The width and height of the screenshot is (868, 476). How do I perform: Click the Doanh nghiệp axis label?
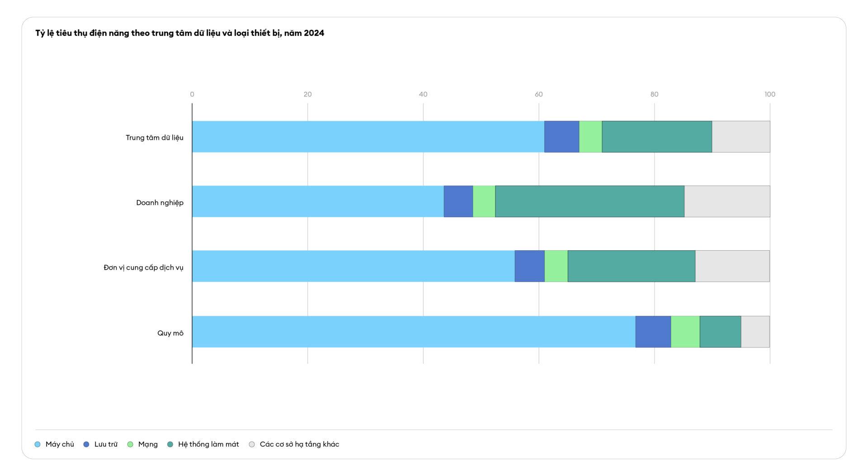(x=160, y=203)
